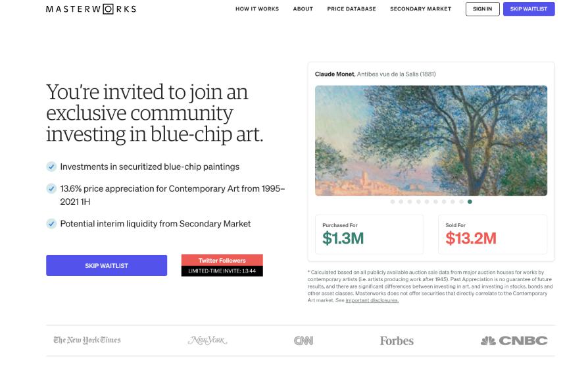Click checkmark icon beside securitized paintings line
This screenshot has height=374, width=588.
tap(51, 167)
